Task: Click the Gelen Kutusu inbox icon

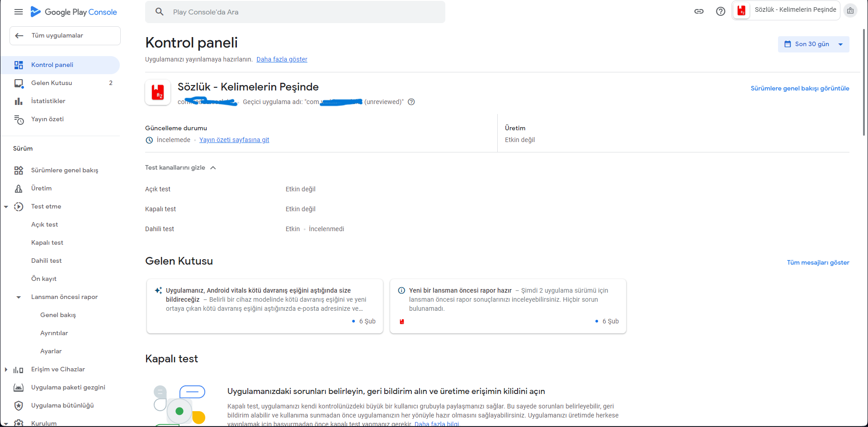Action: [19, 83]
